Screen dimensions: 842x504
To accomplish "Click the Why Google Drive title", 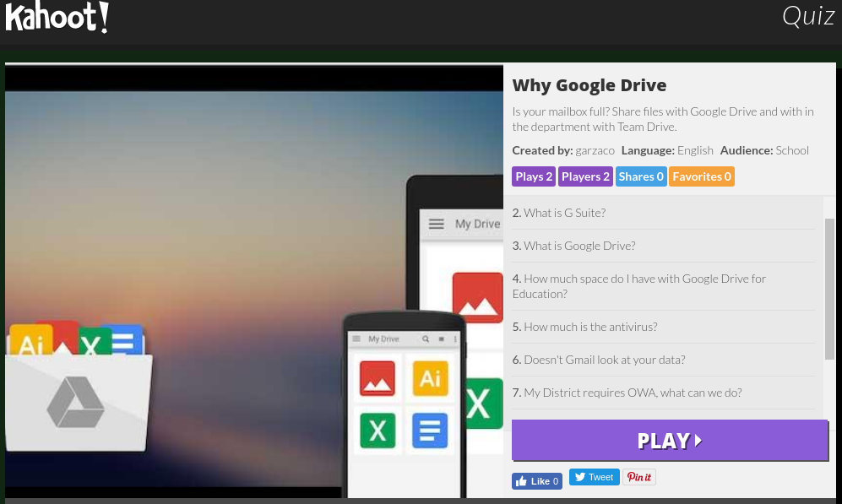I will click(x=589, y=85).
